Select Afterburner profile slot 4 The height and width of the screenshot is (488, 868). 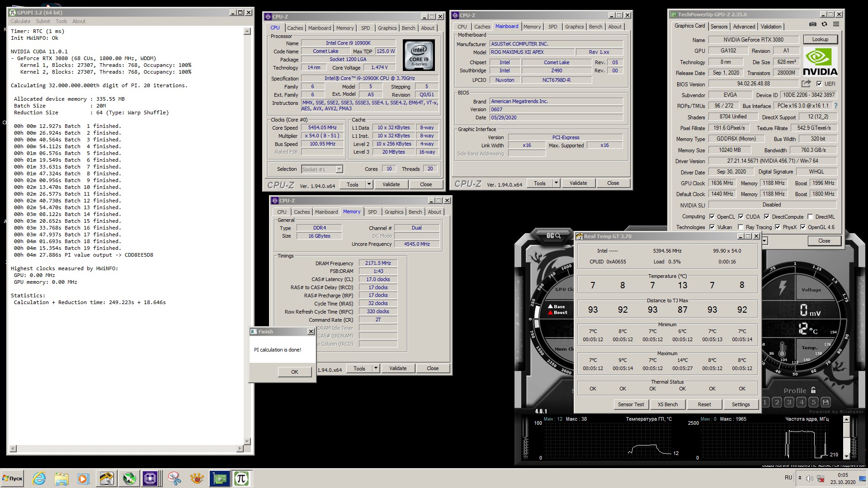pyautogui.click(x=801, y=402)
